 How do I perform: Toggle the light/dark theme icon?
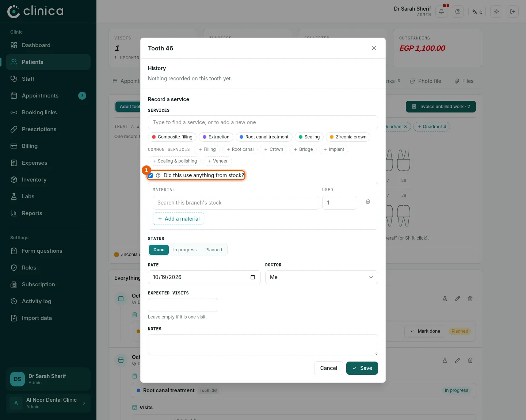(x=496, y=12)
